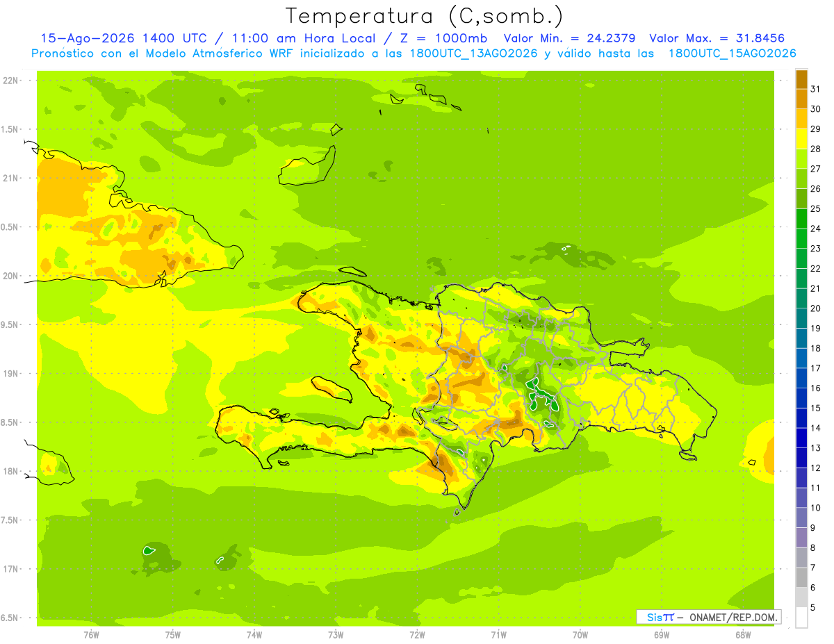Image resolution: width=834 pixels, height=644 pixels.
Task: Click the '21N' latitude label
Action: point(10,178)
